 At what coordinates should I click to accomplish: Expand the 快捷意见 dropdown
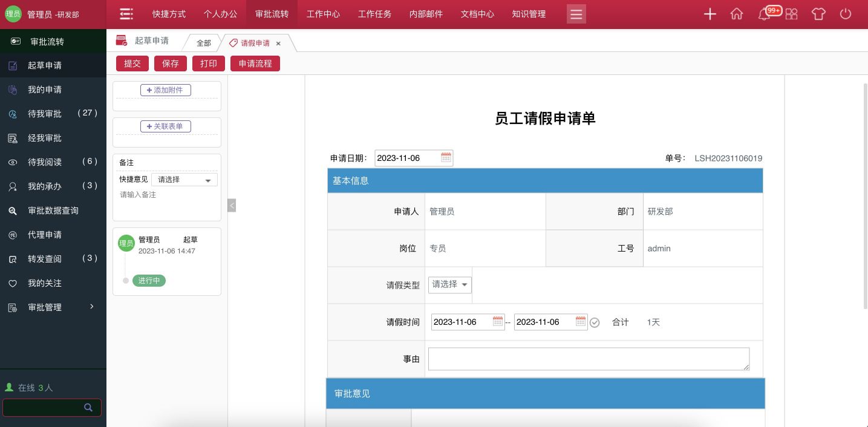tap(184, 180)
